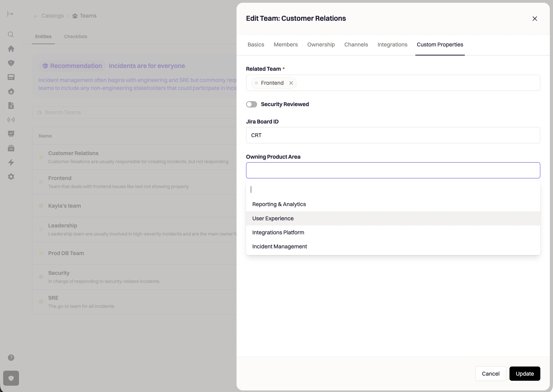Open the Integrations tab
Image resolution: width=553 pixels, height=392 pixels.
(x=392, y=45)
